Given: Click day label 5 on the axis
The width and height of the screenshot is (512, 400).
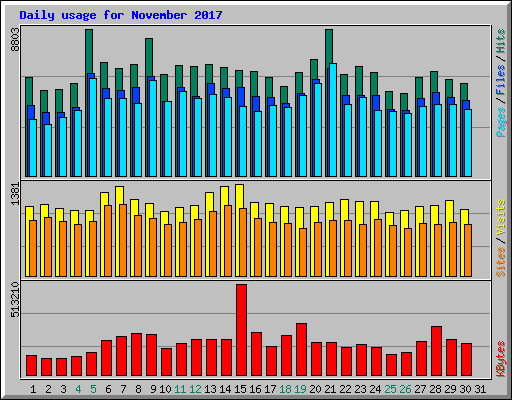Looking at the screenshot, I should click(x=93, y=389).
